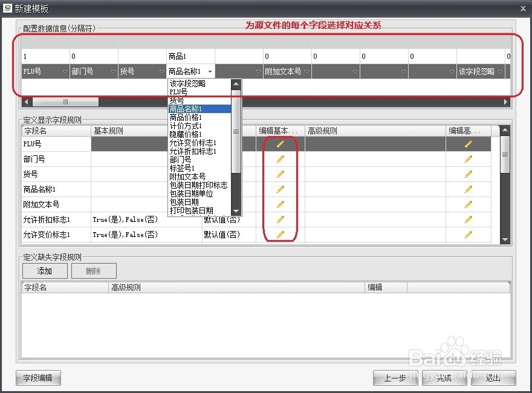Edit advanced rule for the PLU号 row
This screenshot has height=393, width=532.
(469, 144)
